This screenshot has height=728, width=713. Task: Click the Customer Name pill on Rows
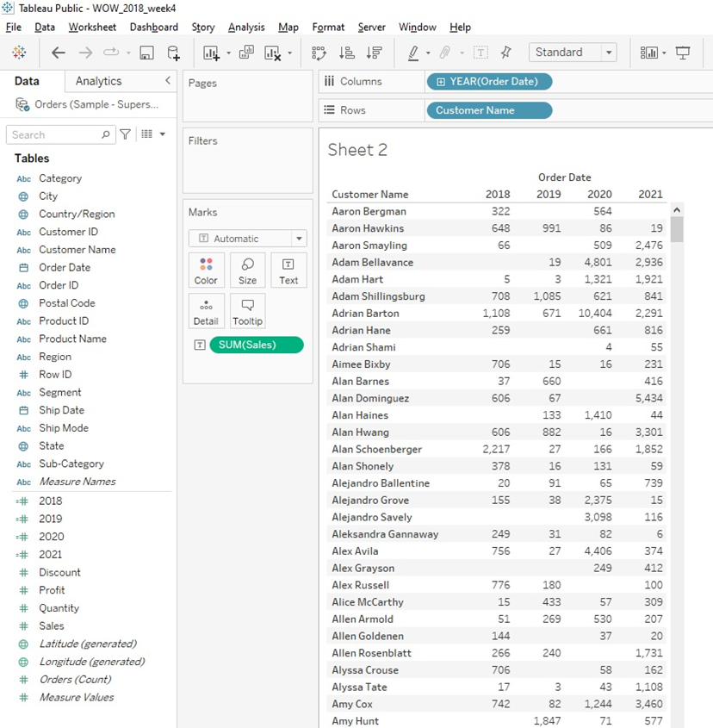coord(489,110)
